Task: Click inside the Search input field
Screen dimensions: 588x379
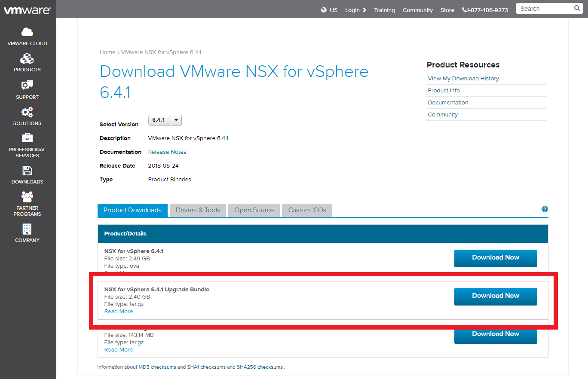Action: coord(542,8)
